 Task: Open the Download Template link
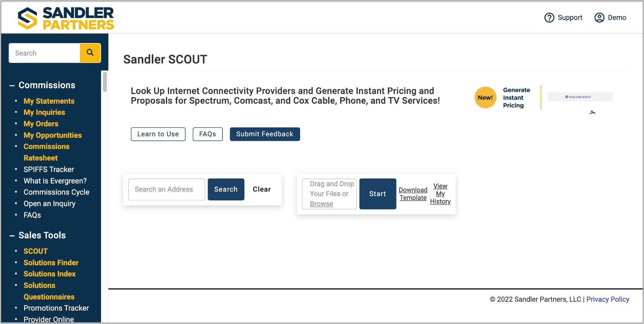[x=413, y=194]
